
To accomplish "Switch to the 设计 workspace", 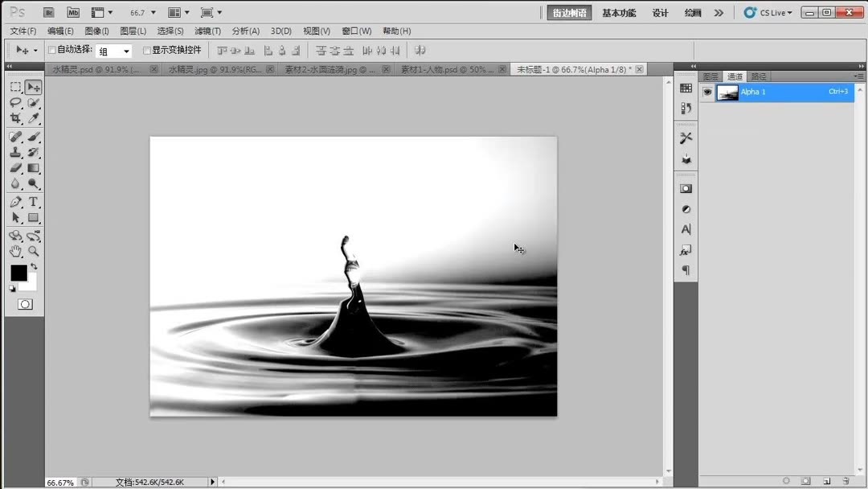I will pyautogui.click(x=660, y=13).
